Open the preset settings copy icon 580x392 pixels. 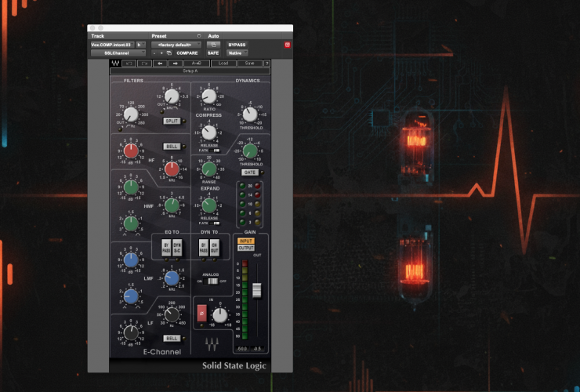pyautogui.click(x=169, y=53)
